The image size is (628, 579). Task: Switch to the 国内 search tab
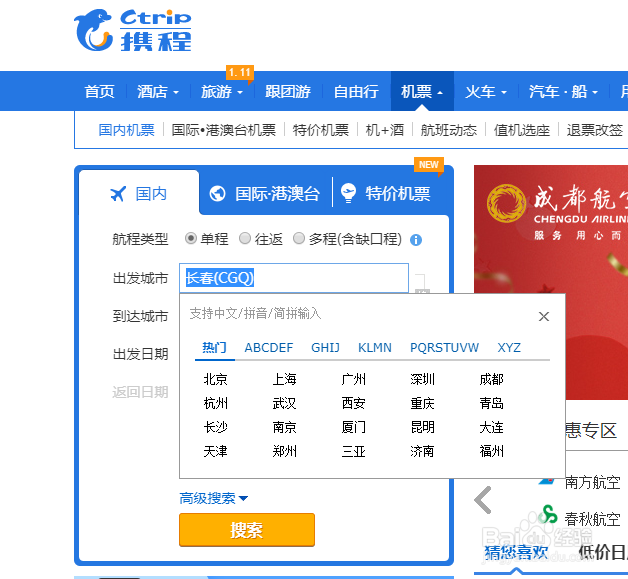139,194
